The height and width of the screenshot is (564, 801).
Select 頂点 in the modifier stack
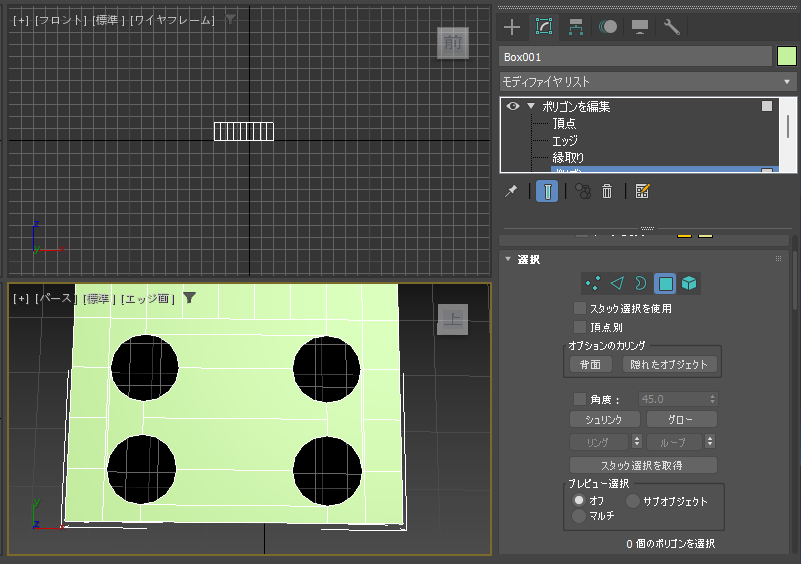(564, 124)
